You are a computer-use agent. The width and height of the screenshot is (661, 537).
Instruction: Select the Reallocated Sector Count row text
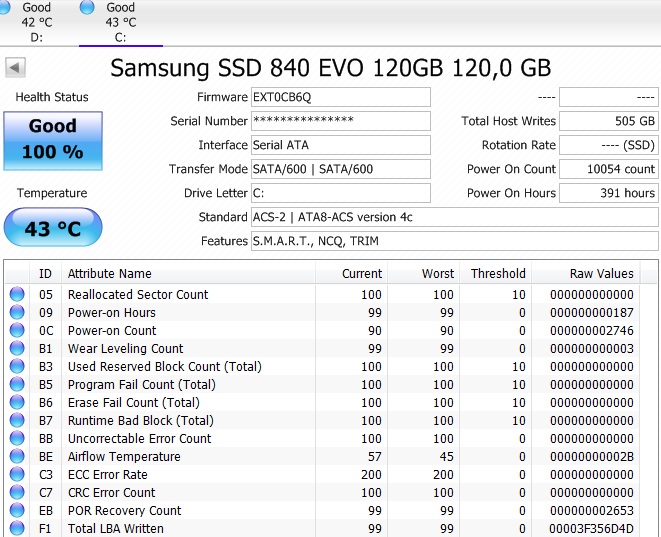pos(138,294)
